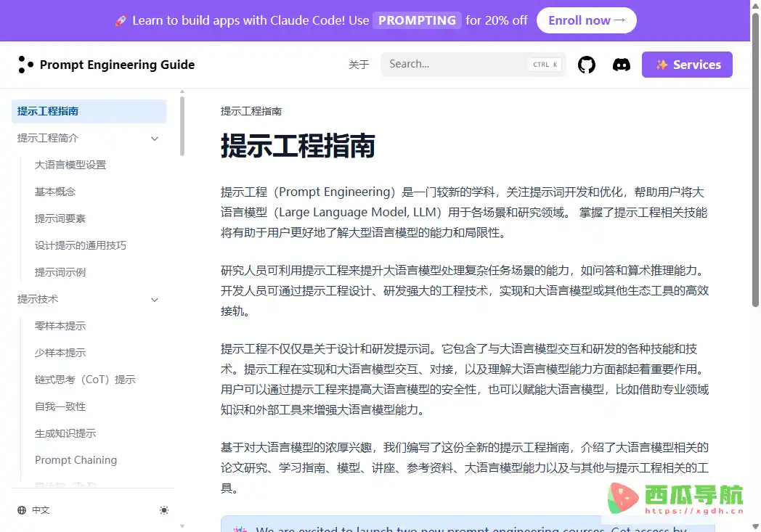Screen dimensions: 761x532
Task: Click the sidebar scrollbar thumb
Action: (x=182, y=126)
